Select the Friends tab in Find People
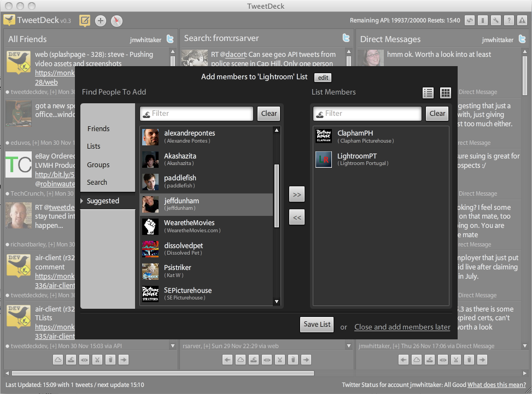This screenshot has height=394, width=532. (x=98, y=128)
